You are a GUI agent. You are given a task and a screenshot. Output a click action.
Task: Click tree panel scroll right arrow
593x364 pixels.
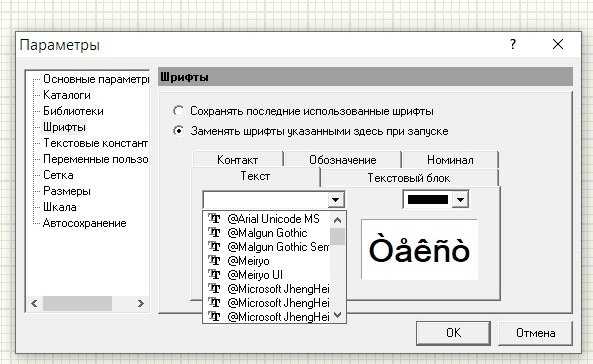tap(141, 303)
